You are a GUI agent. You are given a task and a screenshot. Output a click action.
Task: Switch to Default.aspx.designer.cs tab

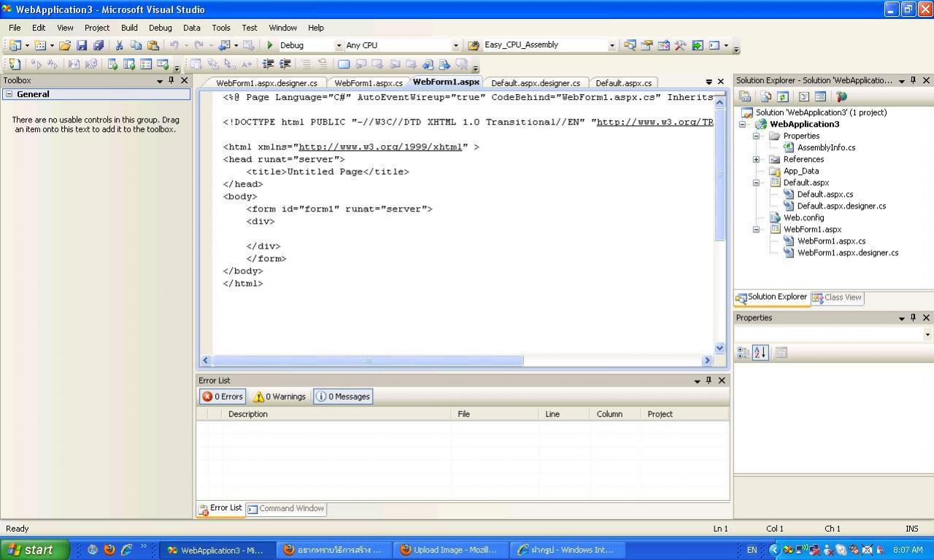tap(536, 83)
